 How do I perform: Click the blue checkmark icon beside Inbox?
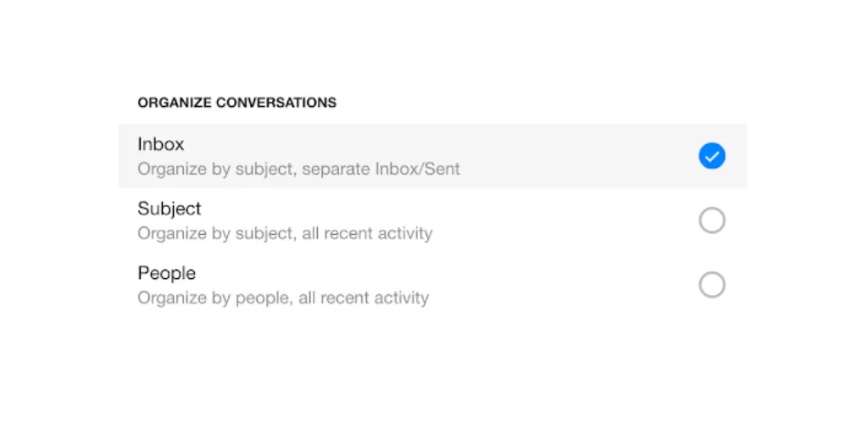coord(712,156)
